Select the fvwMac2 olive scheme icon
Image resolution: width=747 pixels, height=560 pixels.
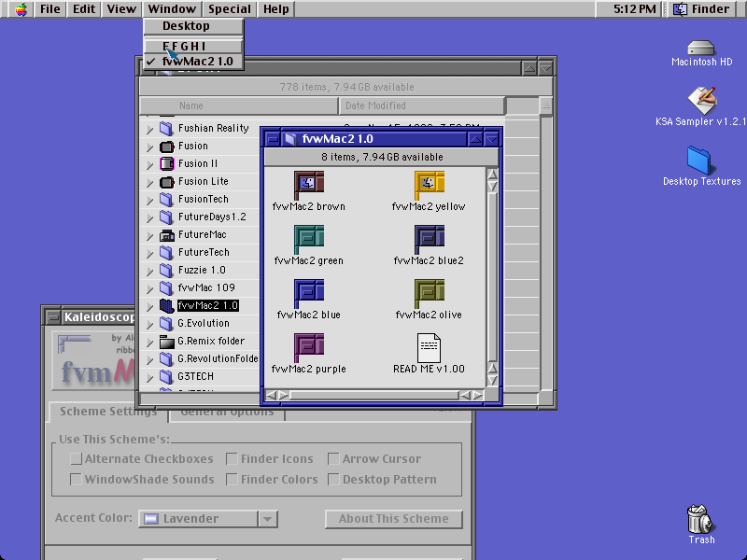pyautogui.click(x=429, y=293)
